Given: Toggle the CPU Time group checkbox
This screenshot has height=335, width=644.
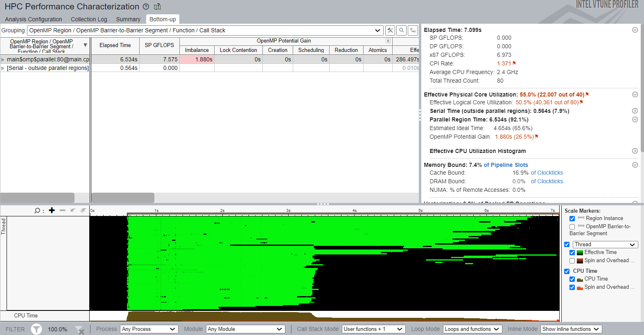Looking at the screenshot, I should click(x=567, y=271).
